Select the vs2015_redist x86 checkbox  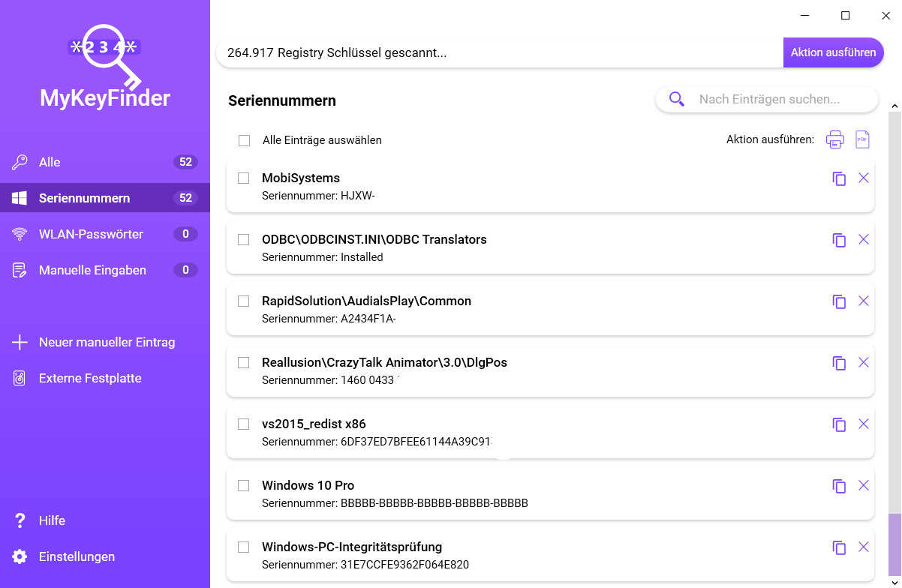[243, 424]
